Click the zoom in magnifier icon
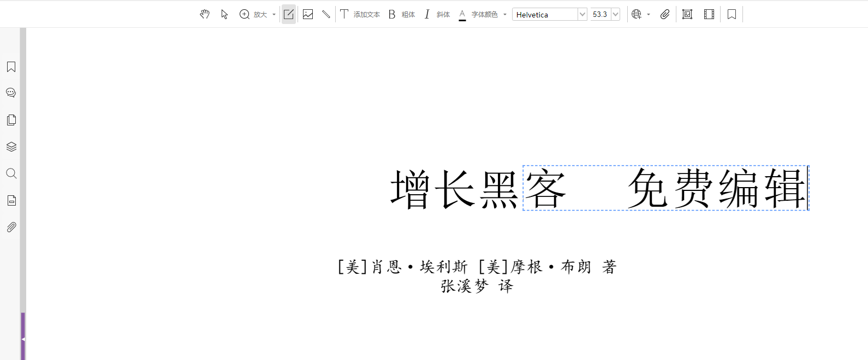 coord(245,14)
